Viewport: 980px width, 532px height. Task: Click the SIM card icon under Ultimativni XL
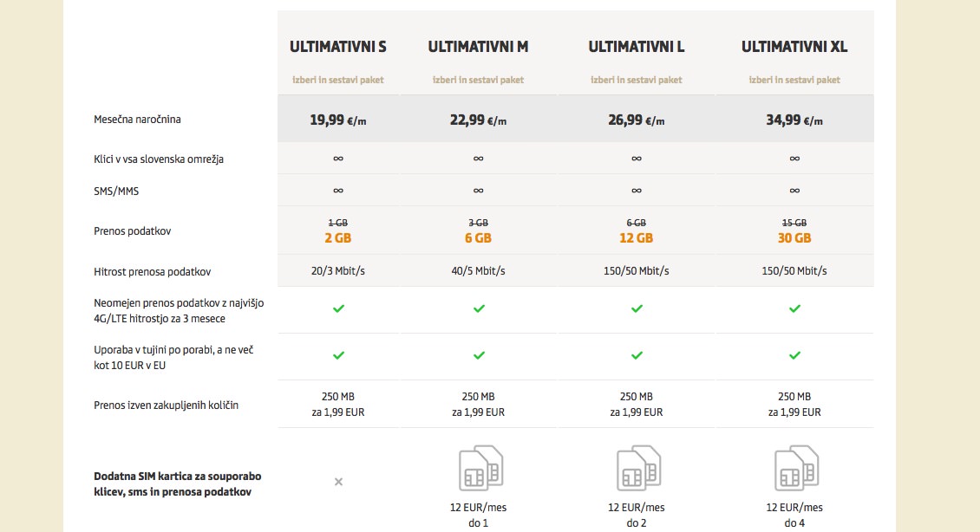(795, 468)
